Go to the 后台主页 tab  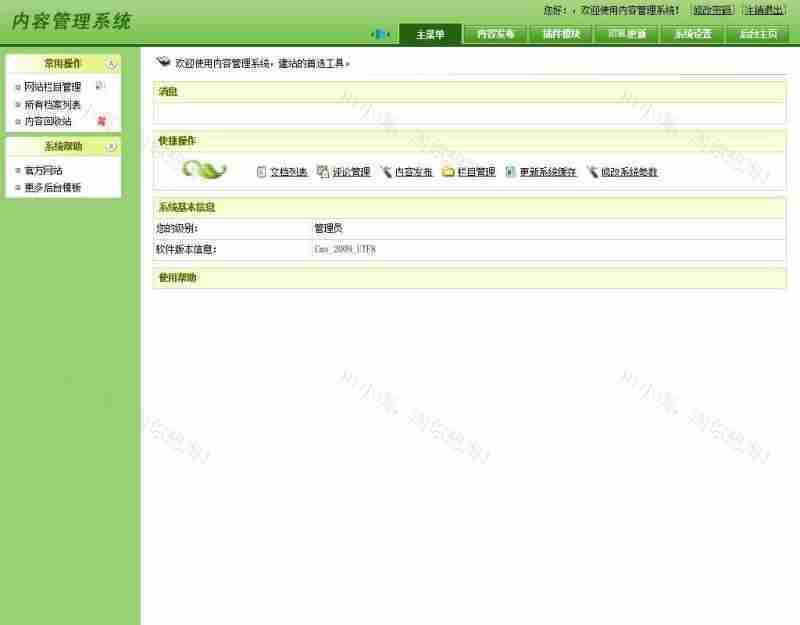tap(757, 34)
